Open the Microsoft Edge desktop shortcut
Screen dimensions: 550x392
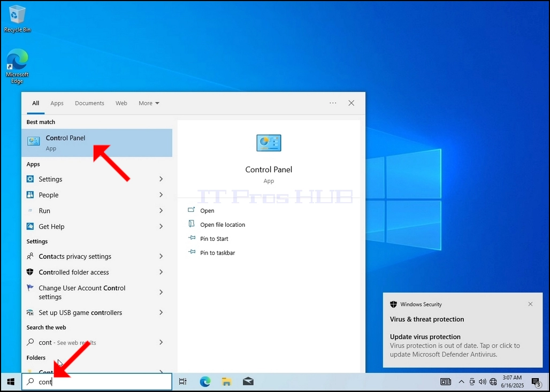tap(17, 67)
